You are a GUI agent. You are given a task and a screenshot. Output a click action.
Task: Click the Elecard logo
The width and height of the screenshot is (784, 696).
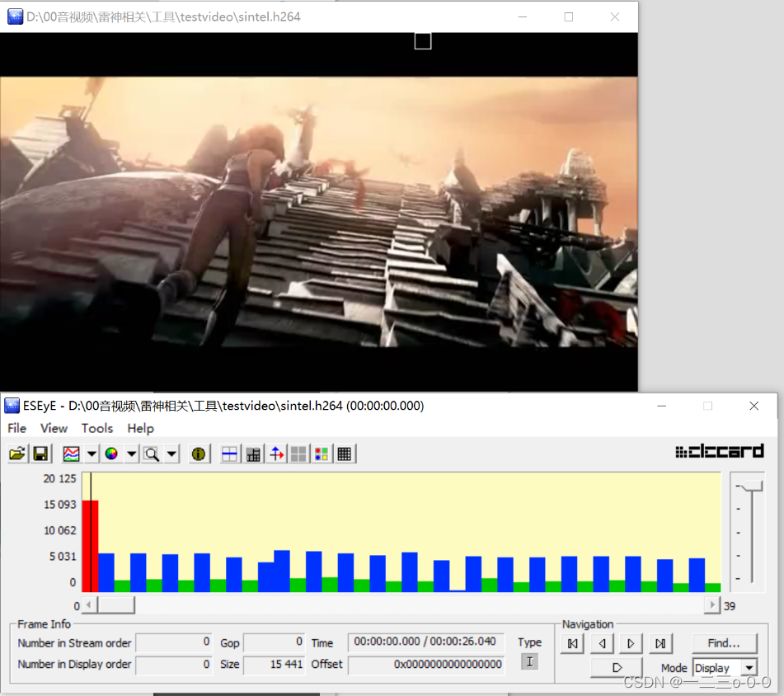tap(720, 451)
